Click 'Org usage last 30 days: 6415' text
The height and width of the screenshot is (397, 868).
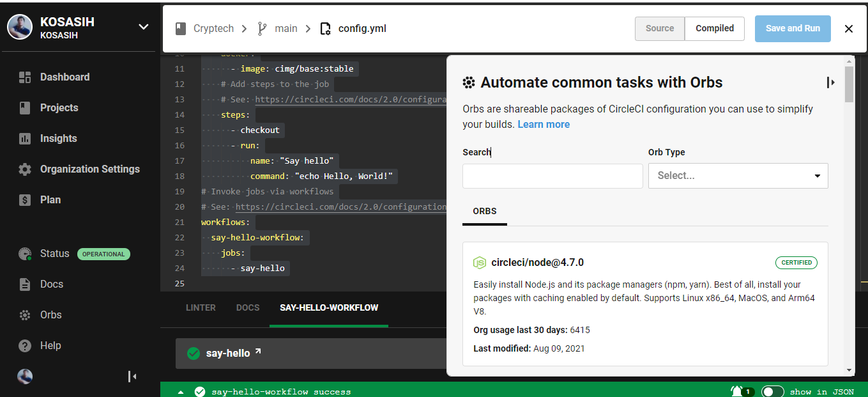531,331
